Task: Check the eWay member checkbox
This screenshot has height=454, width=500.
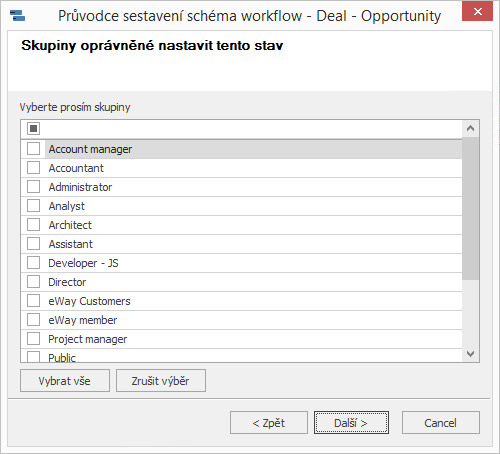Action: [33, 320]
